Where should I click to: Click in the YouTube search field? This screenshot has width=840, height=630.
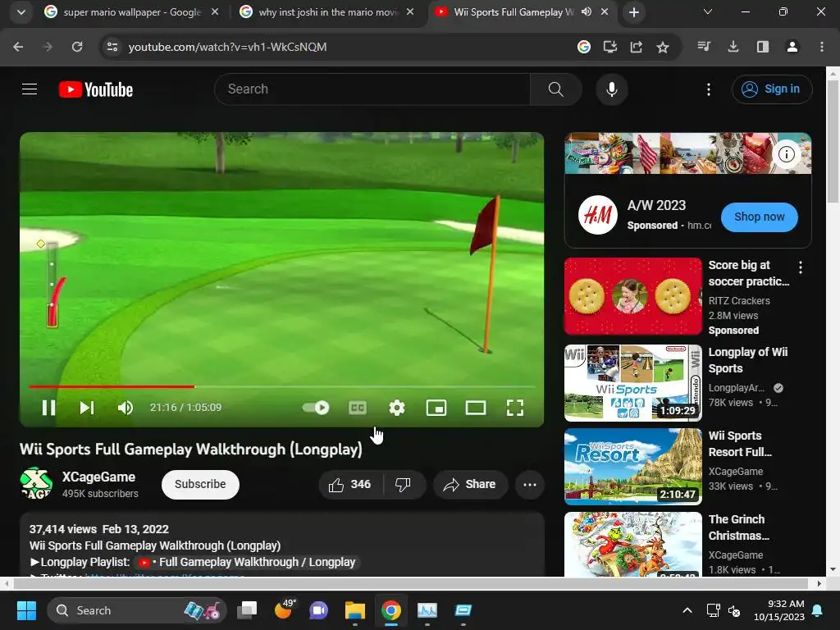[372, 89]
